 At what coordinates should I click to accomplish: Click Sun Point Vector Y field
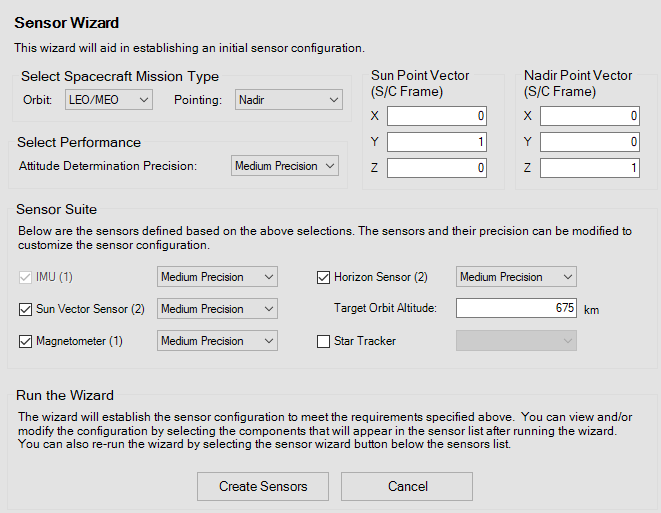437,142
